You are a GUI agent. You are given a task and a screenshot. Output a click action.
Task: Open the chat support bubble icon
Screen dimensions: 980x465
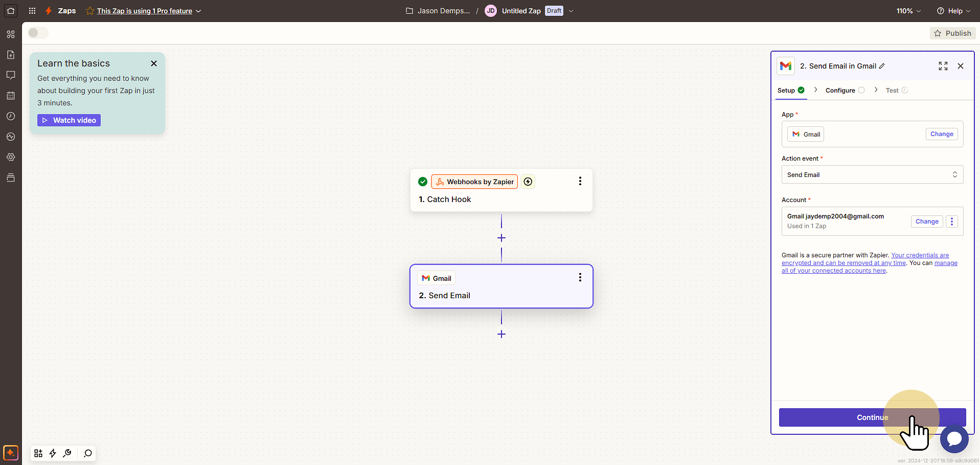[x=954, y=438]
